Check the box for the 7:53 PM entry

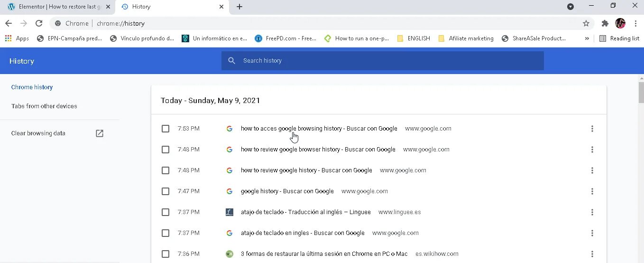(166, 129)
